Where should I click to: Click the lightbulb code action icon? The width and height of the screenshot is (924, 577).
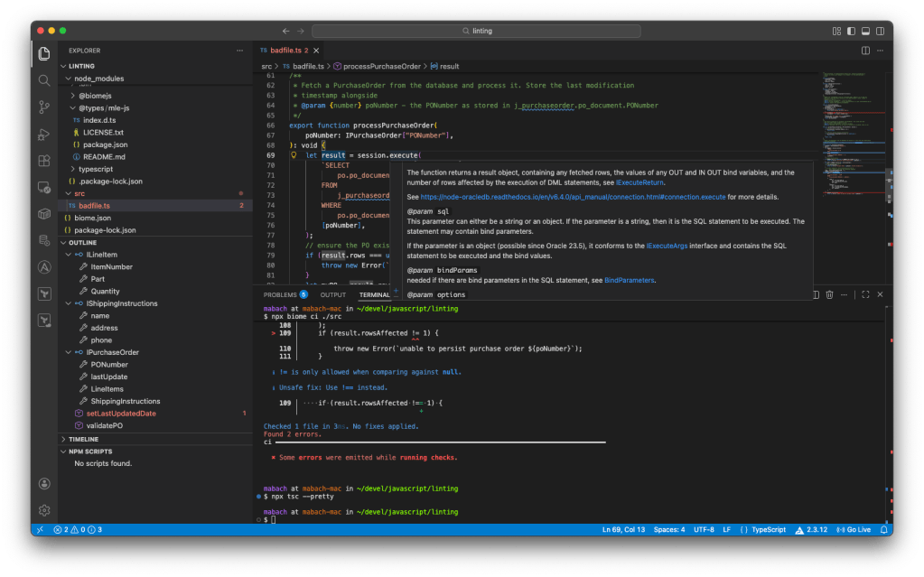click(294, 155)
